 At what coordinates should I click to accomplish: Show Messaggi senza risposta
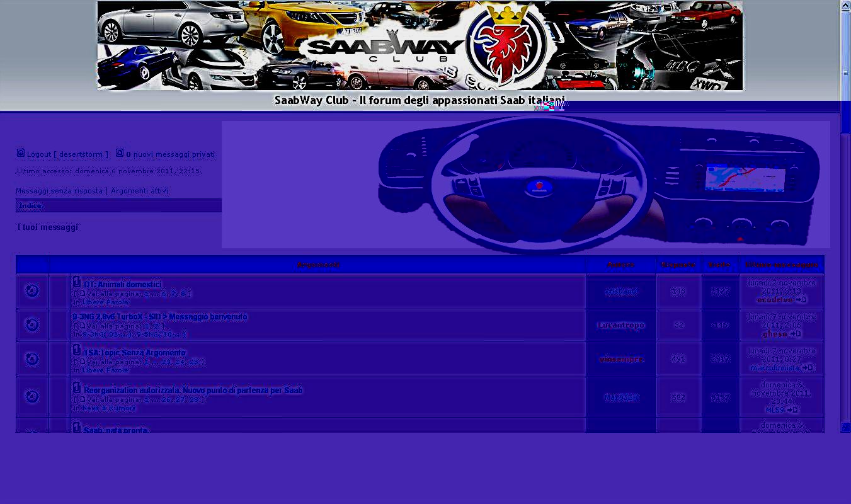pyautogui.click(x=59, y=191)
